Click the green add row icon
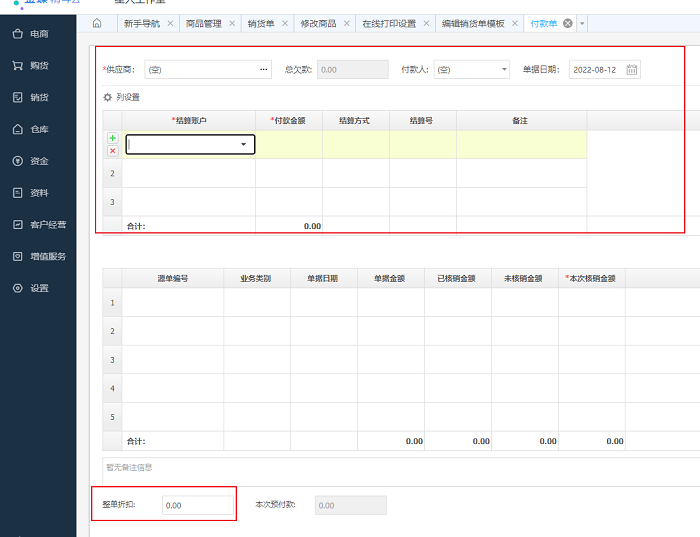Viewport: 700px width, 537px height. coord(112,138)
